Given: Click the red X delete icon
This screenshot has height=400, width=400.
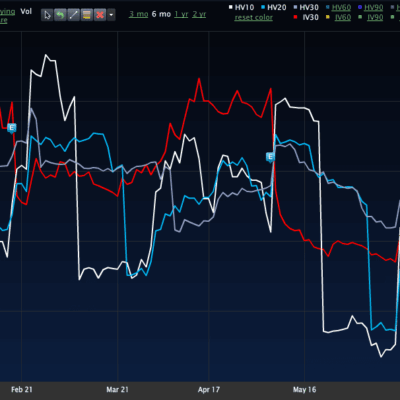Looking at the screenshot, I should 100,15.
